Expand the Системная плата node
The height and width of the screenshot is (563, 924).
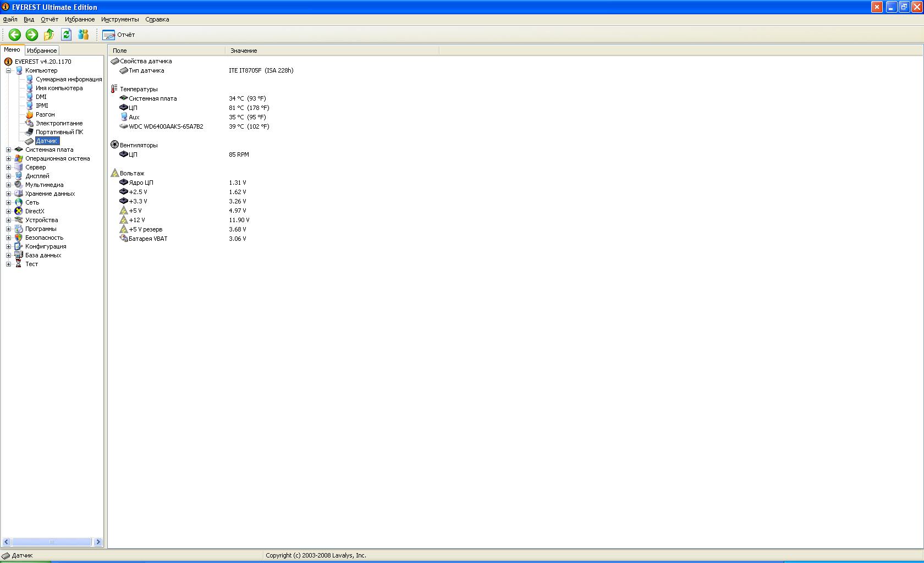(8, 150)
